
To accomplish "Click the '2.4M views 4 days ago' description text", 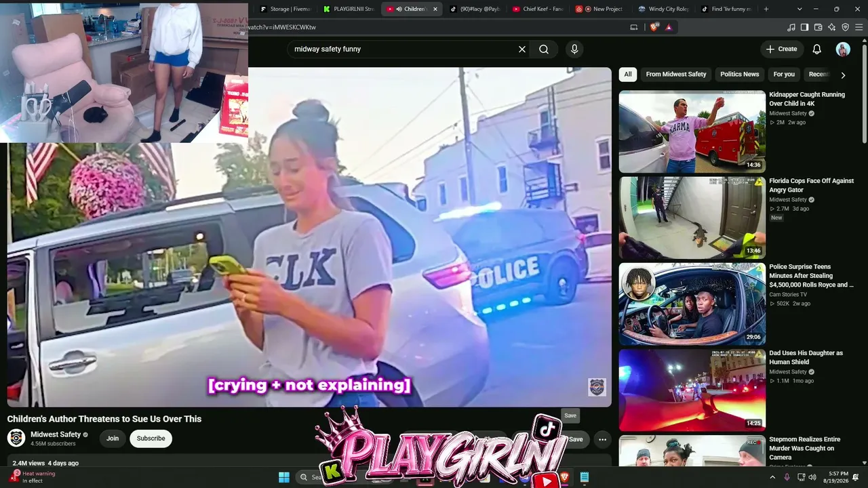I will pyautogui.click(x=45, y=464).
